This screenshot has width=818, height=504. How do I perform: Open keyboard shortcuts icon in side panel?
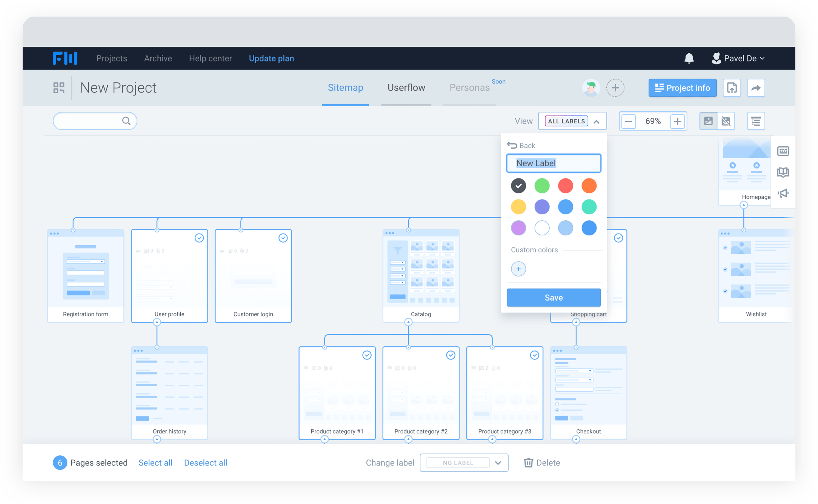pos(783,151)
